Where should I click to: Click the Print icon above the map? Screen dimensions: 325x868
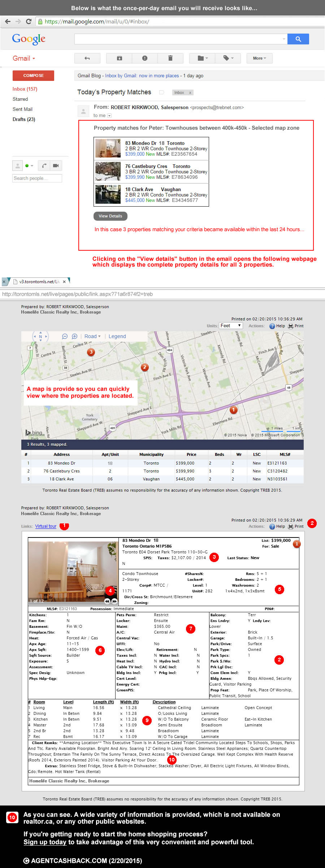tap(291, 326)
